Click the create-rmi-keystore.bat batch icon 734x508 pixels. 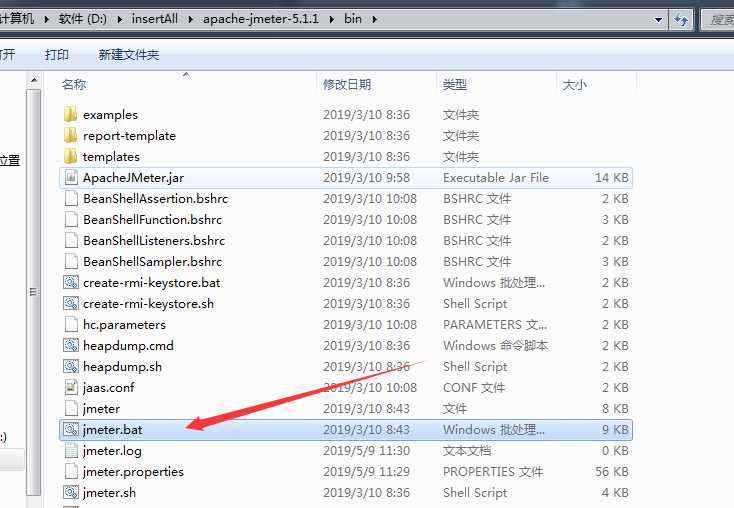71,282
